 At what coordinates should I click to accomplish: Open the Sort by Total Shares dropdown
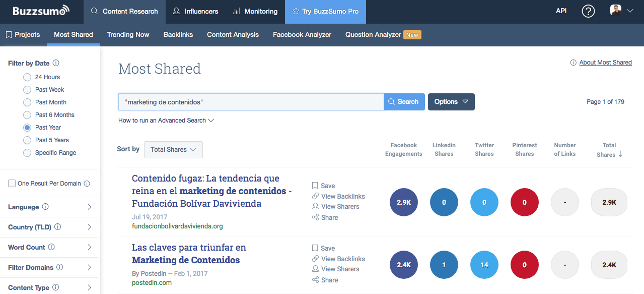[x=173, y=149]
